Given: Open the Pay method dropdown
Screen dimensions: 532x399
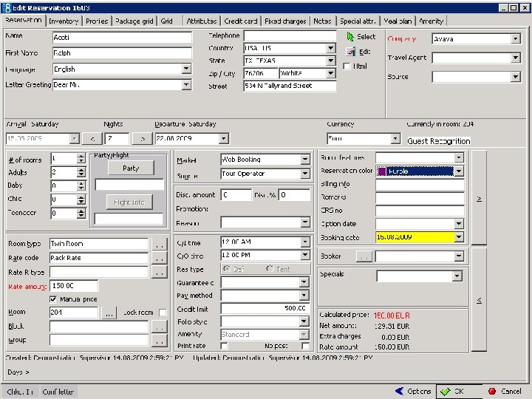Looking at the screenshot, I should click(305, 296).
